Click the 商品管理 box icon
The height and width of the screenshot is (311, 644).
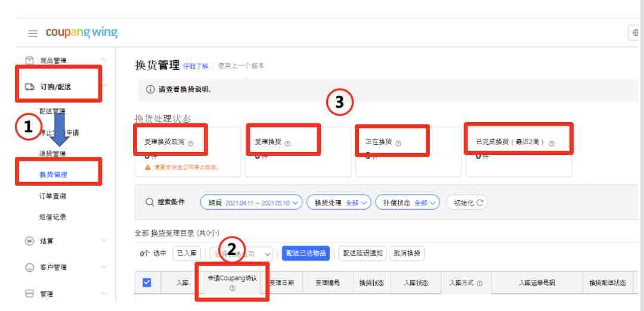pos(30,60)
